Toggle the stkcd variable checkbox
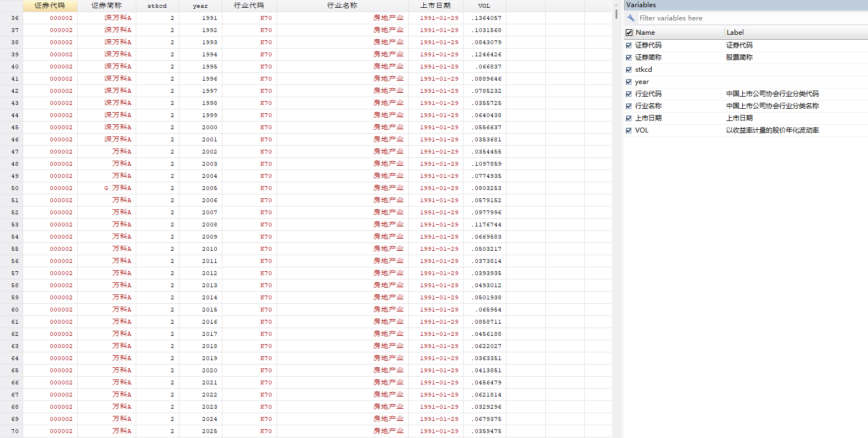 [x=629, y=70]
